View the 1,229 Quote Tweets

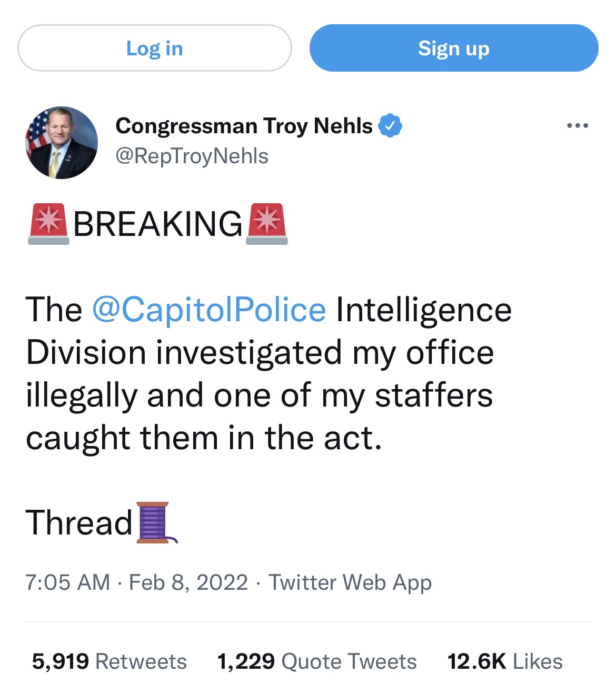point(316,661)
